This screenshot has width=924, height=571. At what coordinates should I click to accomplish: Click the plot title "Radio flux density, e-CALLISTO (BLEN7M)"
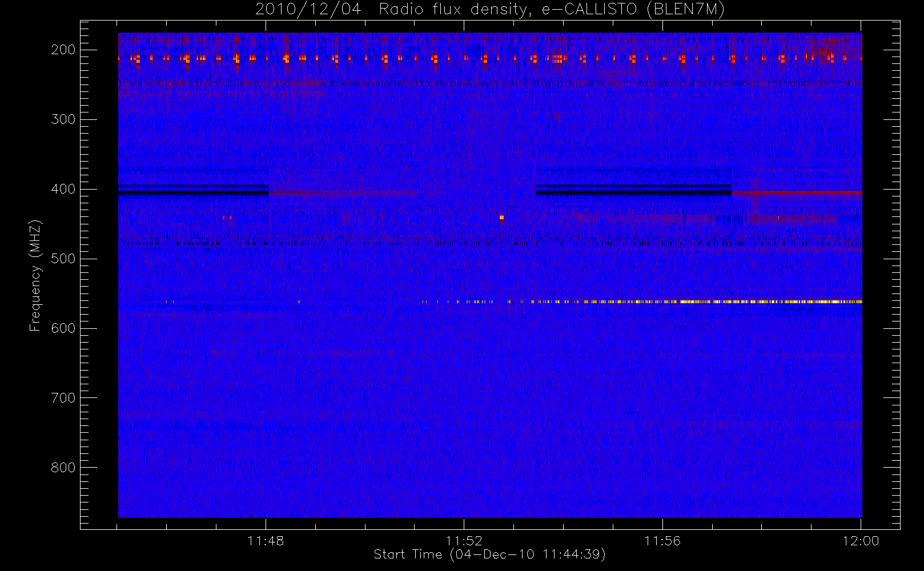tap(552, 10)
